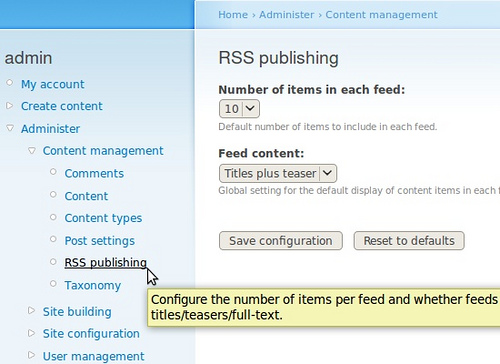Open the Taxonomy menu link
This screenshot has width=500, height=364.
point(93,285)
